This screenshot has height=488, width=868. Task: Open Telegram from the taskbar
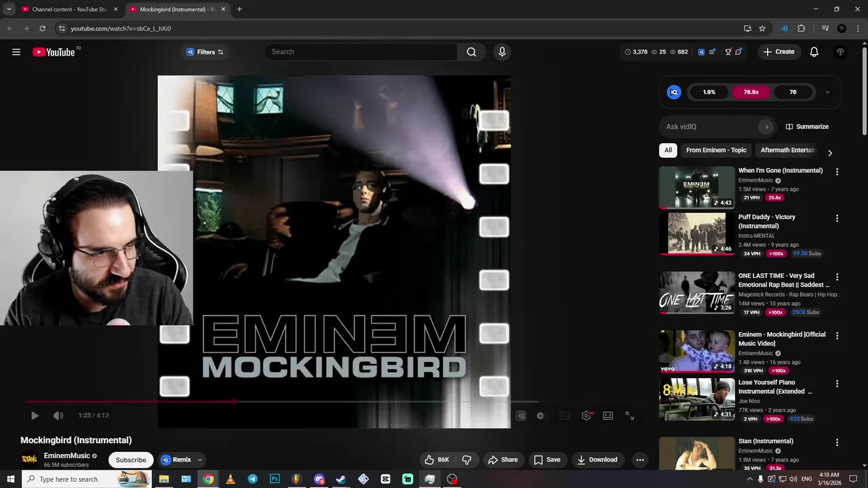click(x=252, y=479)
